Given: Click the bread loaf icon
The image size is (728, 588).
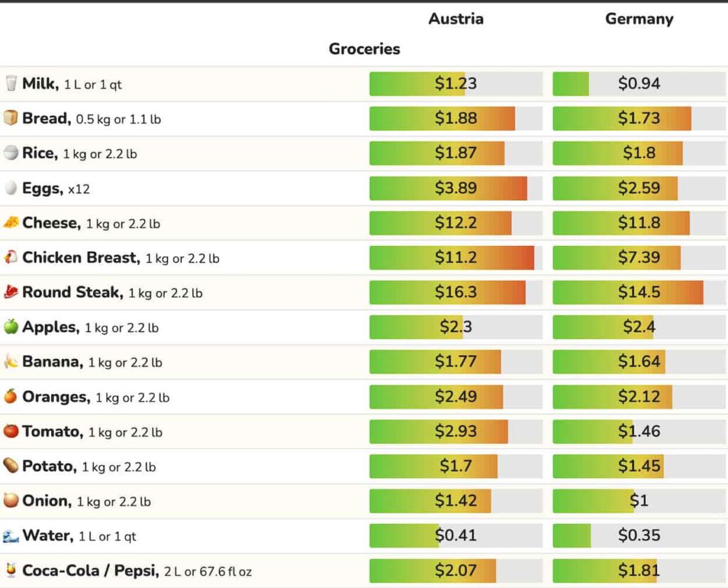Looking at the screenshot, I should [11, 118].
